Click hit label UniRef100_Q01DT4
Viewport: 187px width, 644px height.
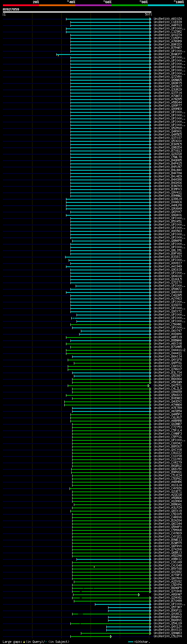click(x=168, y=35)
